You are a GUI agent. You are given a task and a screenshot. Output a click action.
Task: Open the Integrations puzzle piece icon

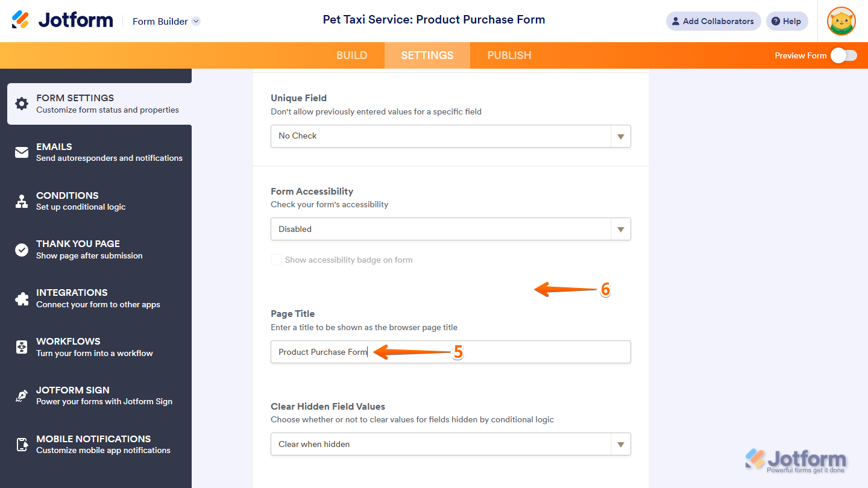point(22,298)
